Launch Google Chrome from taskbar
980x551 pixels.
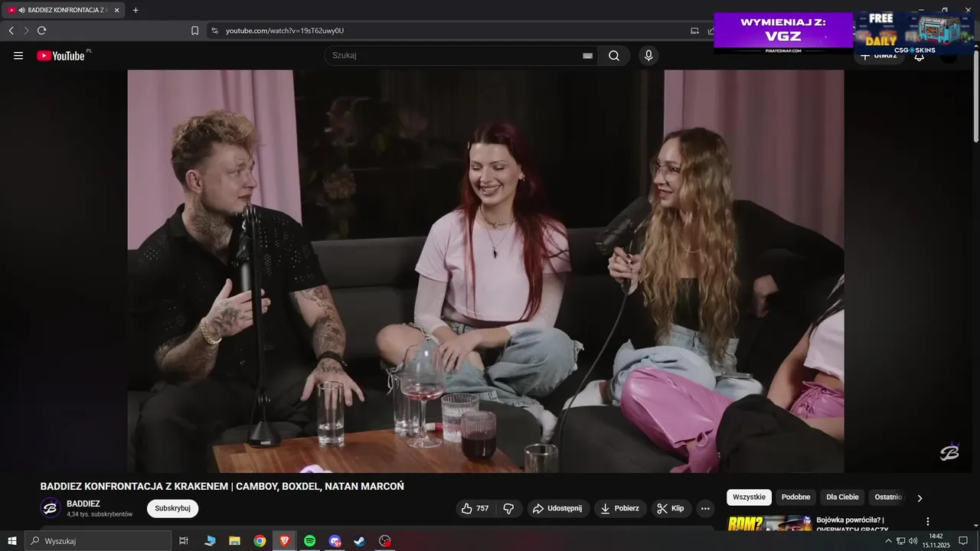pos(260,541)
